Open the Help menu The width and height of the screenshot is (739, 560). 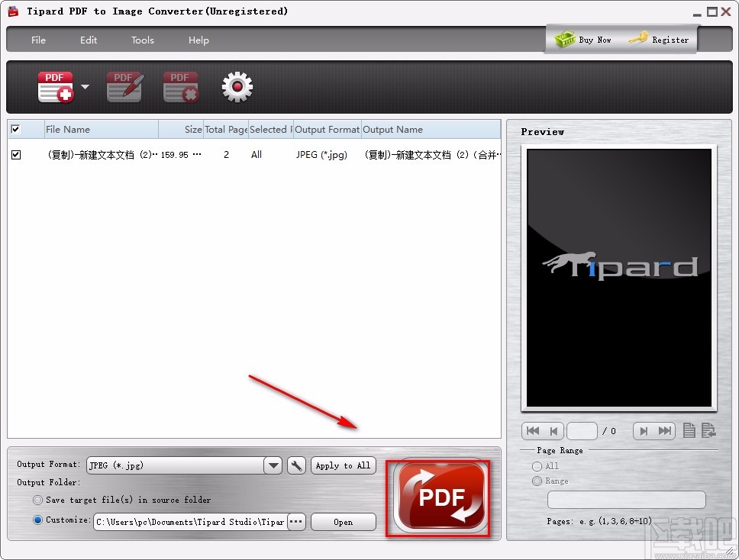(198, 40)
